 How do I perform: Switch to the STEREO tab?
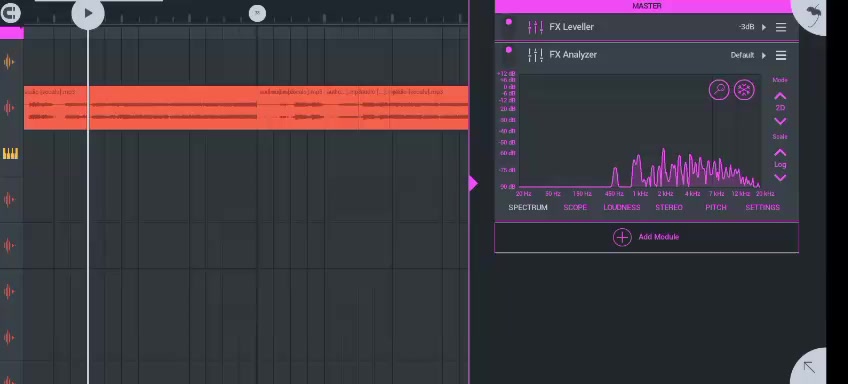click(x=669, y=208)
